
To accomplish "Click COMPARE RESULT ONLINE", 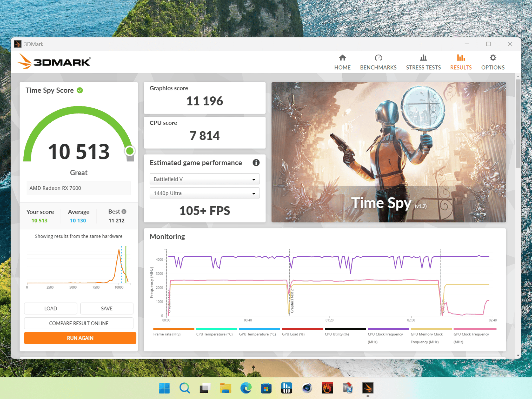I will pos(79,323).
